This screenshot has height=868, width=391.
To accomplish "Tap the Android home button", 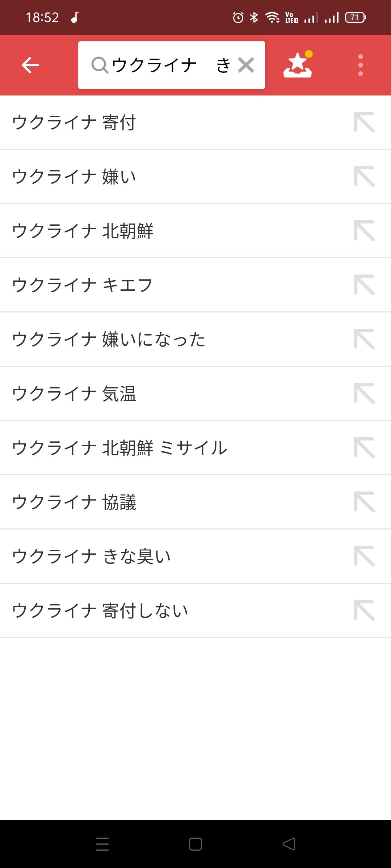I will pos(195,844).
